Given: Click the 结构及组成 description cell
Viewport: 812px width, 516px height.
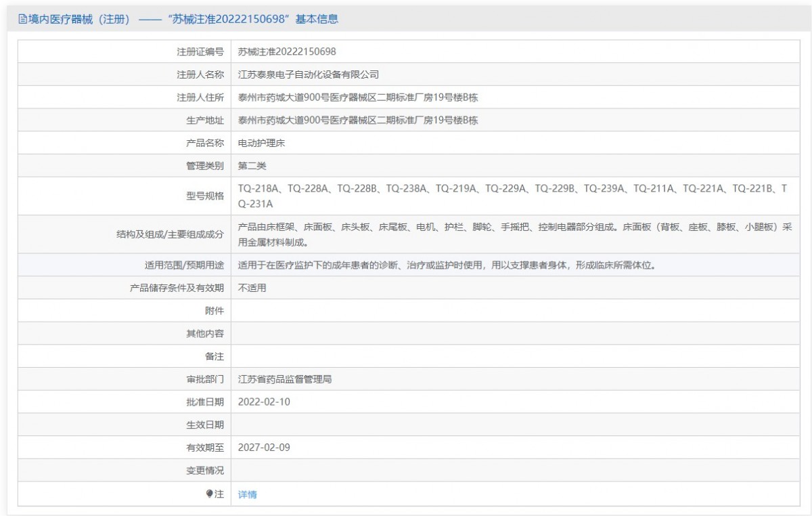Looking at the screenshot, I should pos(474,232).
